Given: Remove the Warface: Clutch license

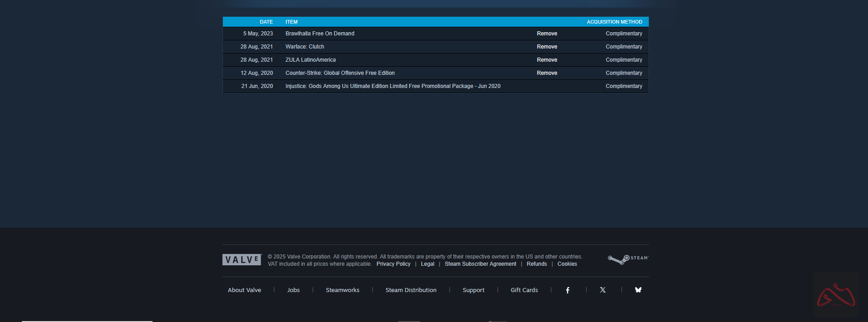Looking at the screenshot, I should tap(547, 47).
